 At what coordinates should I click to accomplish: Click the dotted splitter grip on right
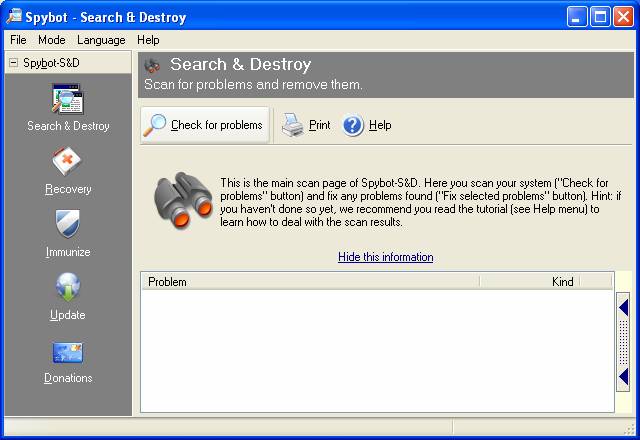[x=623, y=342]
